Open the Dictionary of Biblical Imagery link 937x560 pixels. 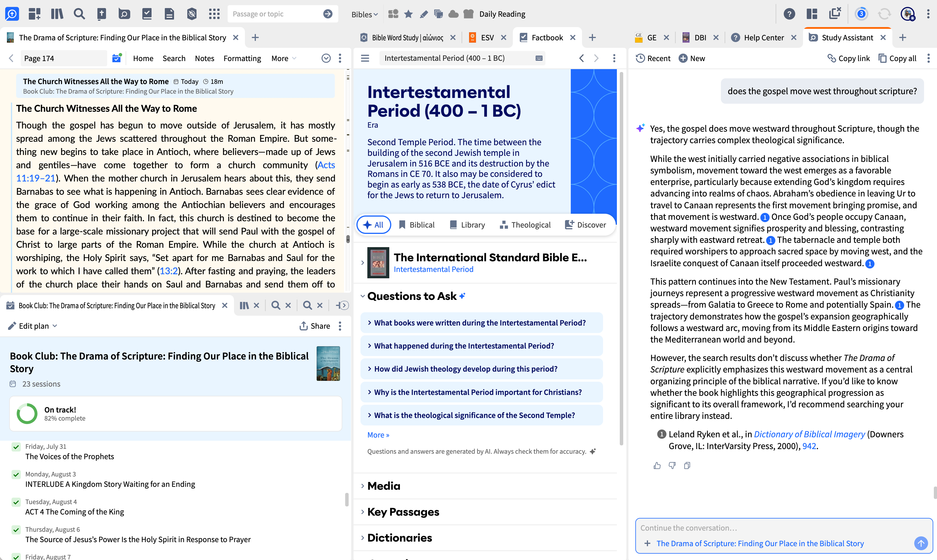809,434
